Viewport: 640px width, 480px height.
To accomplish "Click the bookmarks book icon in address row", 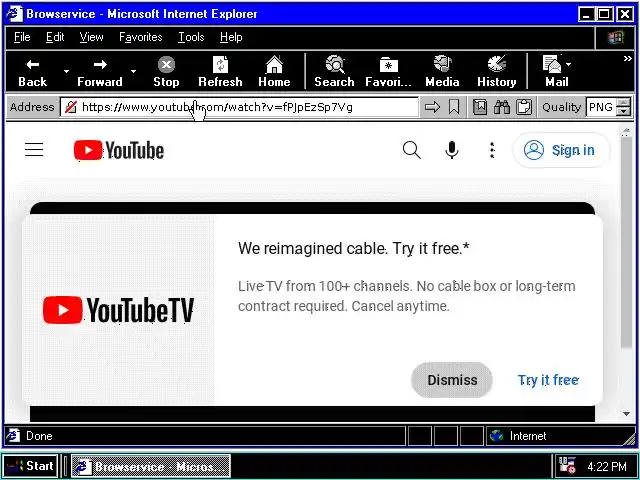I will pyautogui.click(x=480, y=107).
